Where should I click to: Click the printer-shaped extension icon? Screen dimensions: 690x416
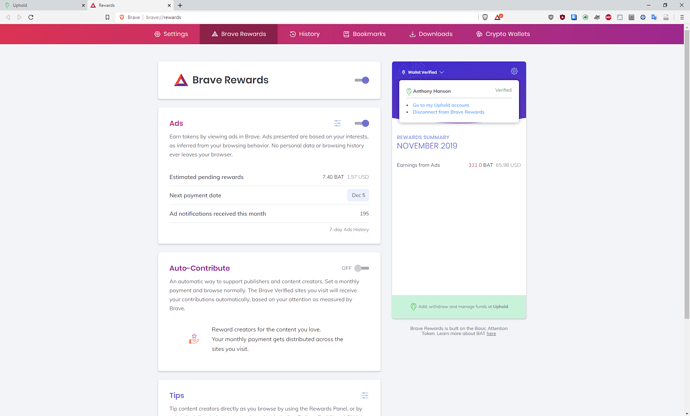(x=666, y=17)
